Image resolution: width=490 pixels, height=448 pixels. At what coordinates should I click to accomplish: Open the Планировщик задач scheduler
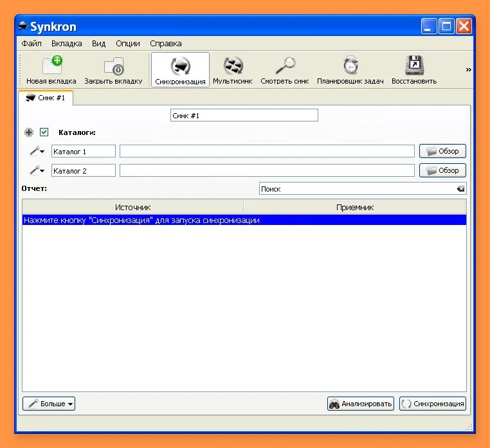pyautogui.click(x=350, y=70)
